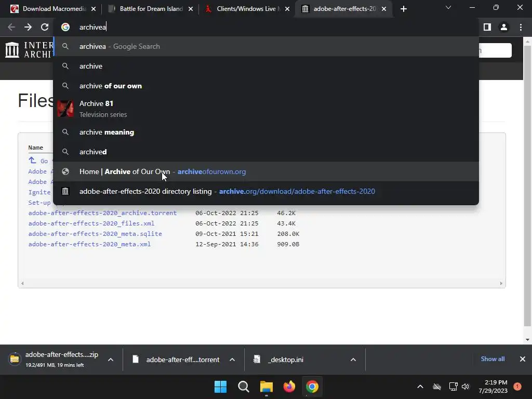Expand options for torrent download

coord(232,360)
